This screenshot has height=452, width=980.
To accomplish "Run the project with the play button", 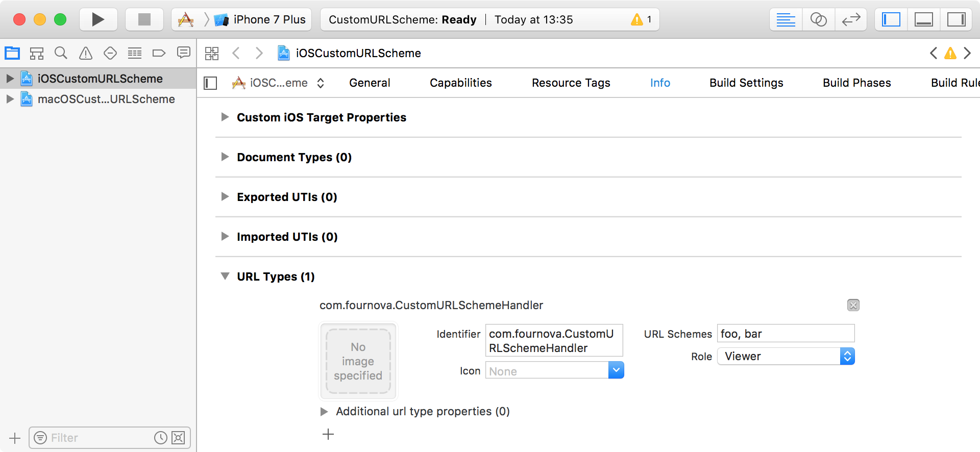I will [x=98, y=19].
